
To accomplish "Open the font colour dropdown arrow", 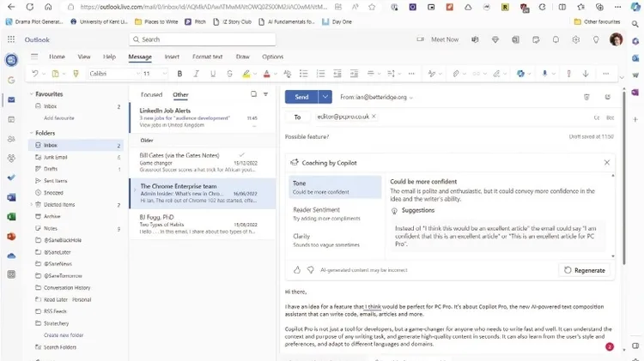I will [275, 75].
